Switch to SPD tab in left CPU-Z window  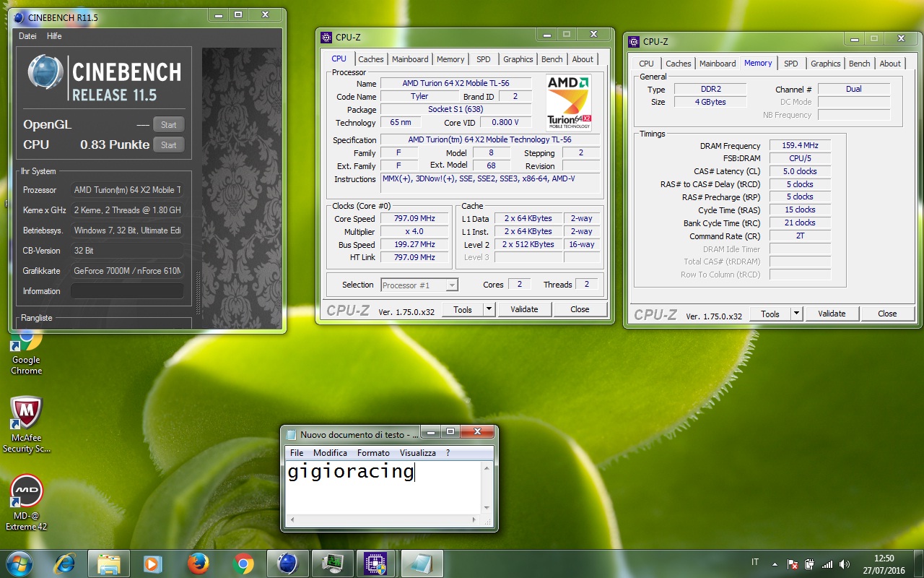tap(484, 59)
